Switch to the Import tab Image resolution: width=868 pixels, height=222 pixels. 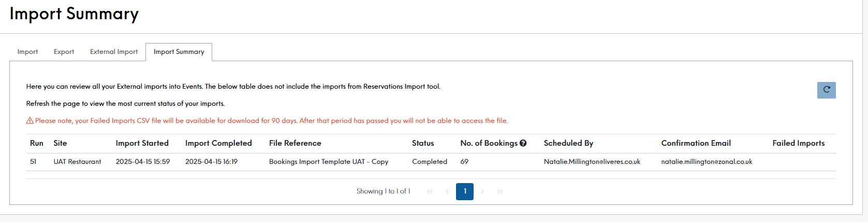tap(27, 52)
